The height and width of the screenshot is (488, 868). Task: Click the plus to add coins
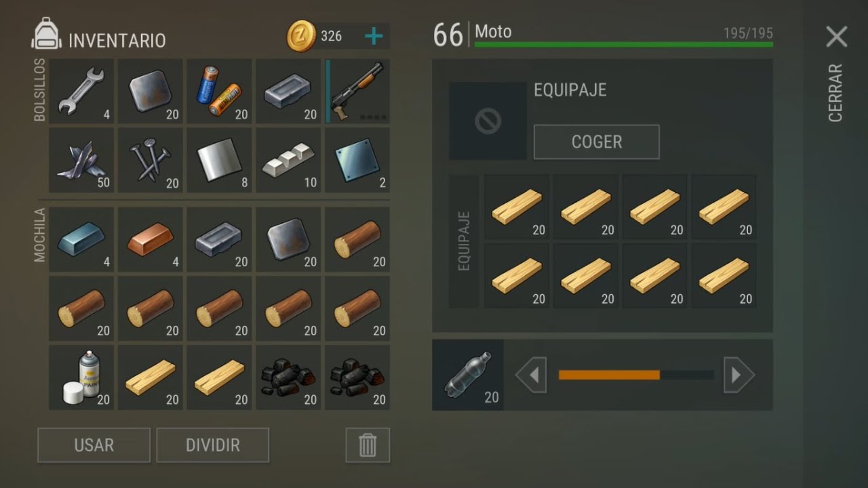click(x=374, y=36)
